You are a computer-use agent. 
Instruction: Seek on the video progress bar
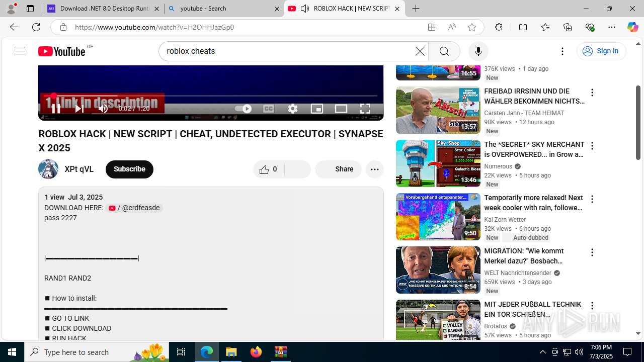[211, 96]
